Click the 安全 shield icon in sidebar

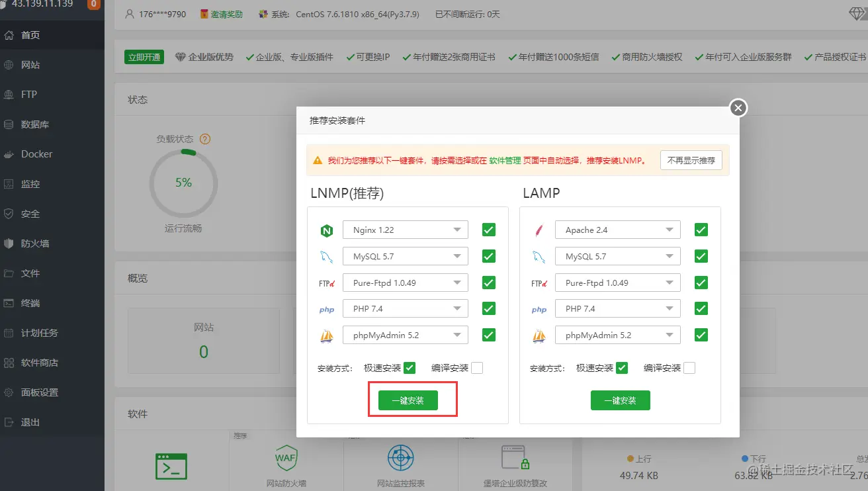click(9, 214)
